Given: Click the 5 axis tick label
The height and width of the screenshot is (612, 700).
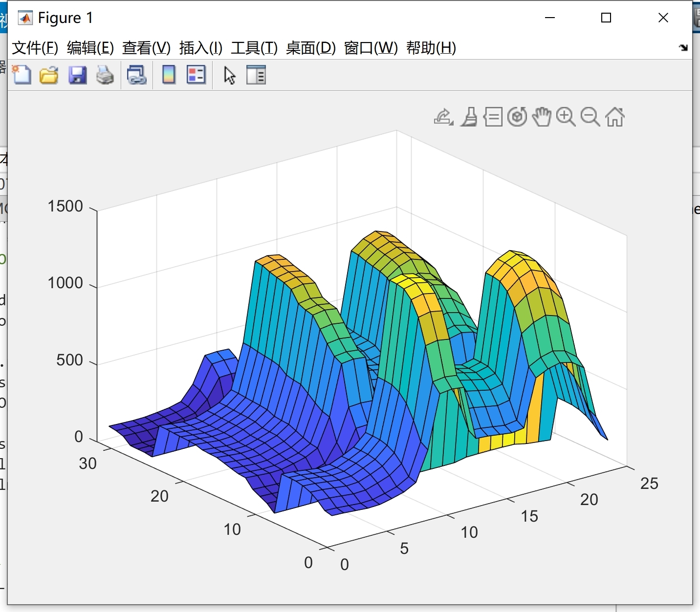Looking at the screenshot, I should (404, 549).
